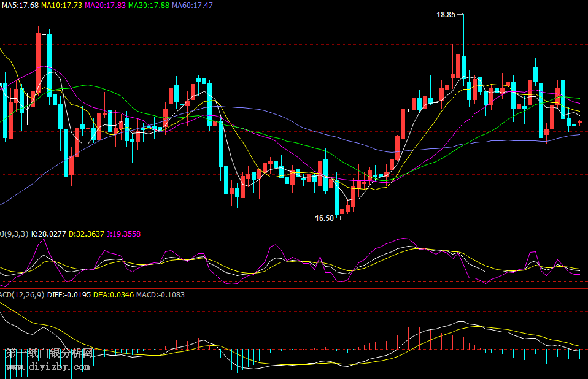Click the magenta MA20:17.83 label
Screen dimensions: 588x379
tap(105, 5)
